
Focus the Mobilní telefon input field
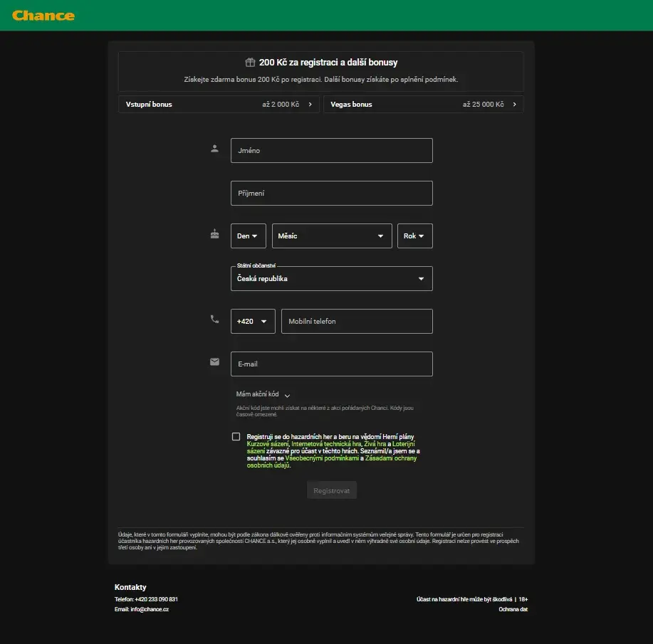click(357, 322)
